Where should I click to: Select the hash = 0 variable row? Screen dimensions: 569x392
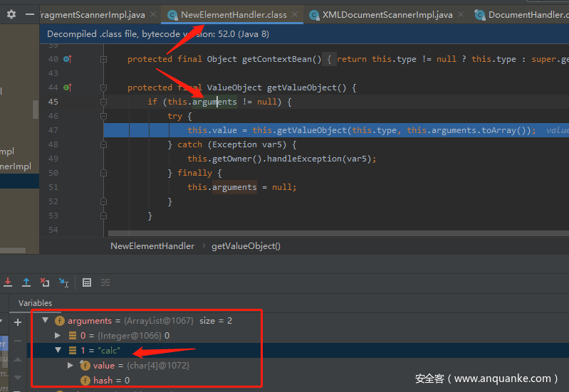(x=110, y=381)
